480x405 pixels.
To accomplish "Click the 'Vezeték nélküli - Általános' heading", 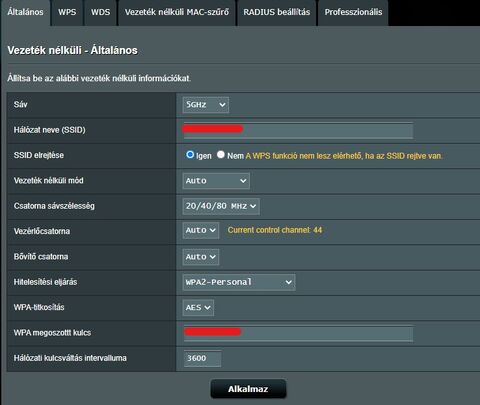I will tap(72, 50).
